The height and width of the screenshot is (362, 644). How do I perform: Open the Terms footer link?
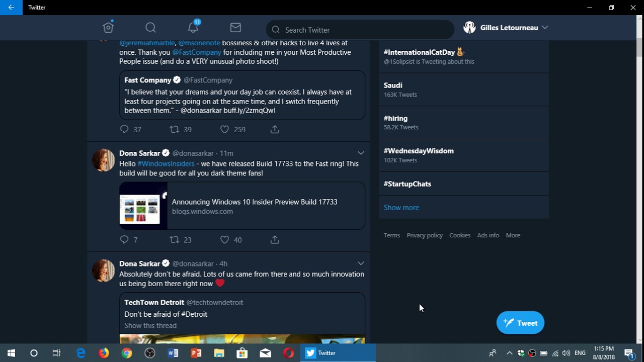[x=391, y=235]
